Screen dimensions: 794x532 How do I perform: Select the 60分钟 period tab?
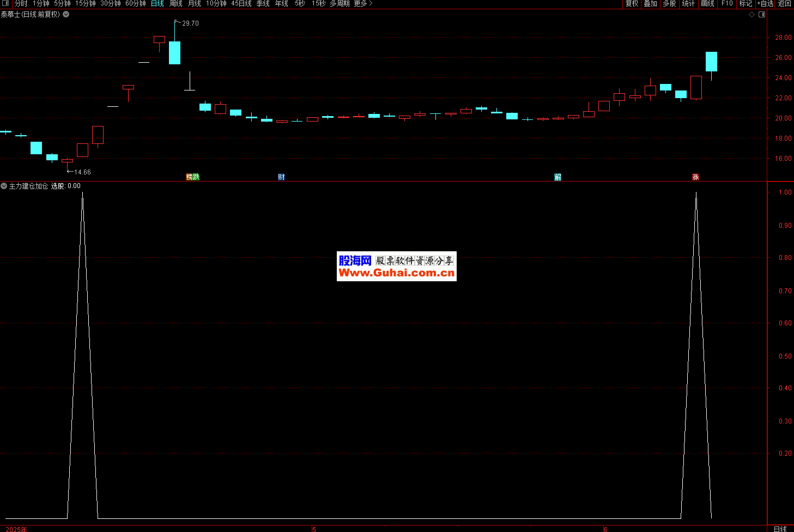click(136, 4)
